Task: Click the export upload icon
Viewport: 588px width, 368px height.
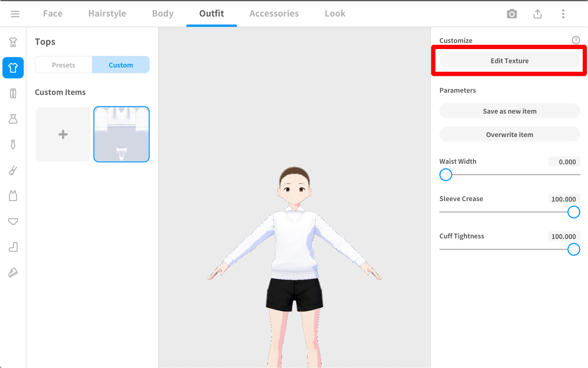Action: coord(537,14)
